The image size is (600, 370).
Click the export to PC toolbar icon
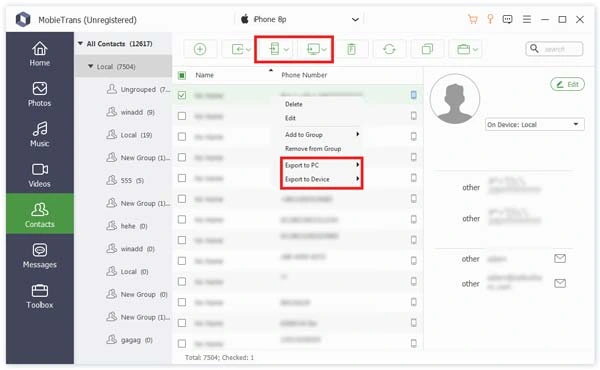click(x=313, y=49)
